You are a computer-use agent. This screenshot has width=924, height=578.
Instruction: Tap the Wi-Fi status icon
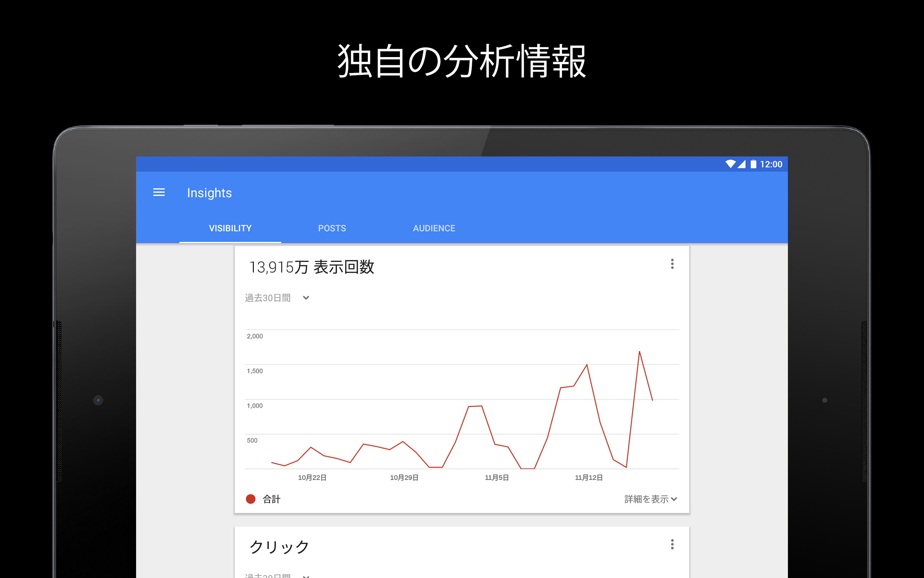[730, 164]
